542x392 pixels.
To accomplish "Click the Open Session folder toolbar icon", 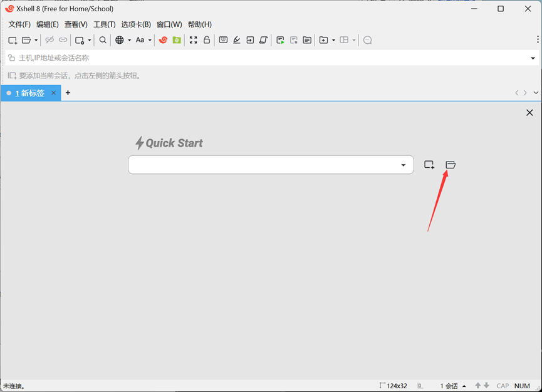I will click(x=26, y=40).
